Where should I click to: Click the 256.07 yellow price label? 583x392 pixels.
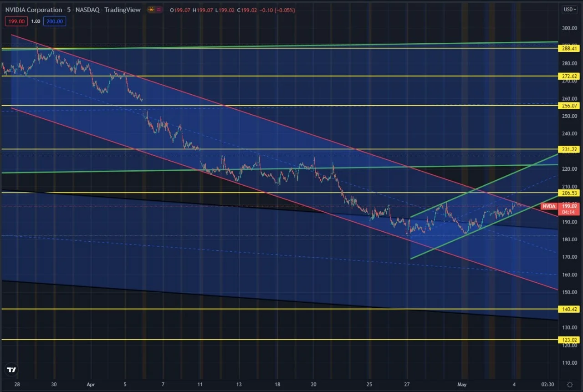[568, 106]
